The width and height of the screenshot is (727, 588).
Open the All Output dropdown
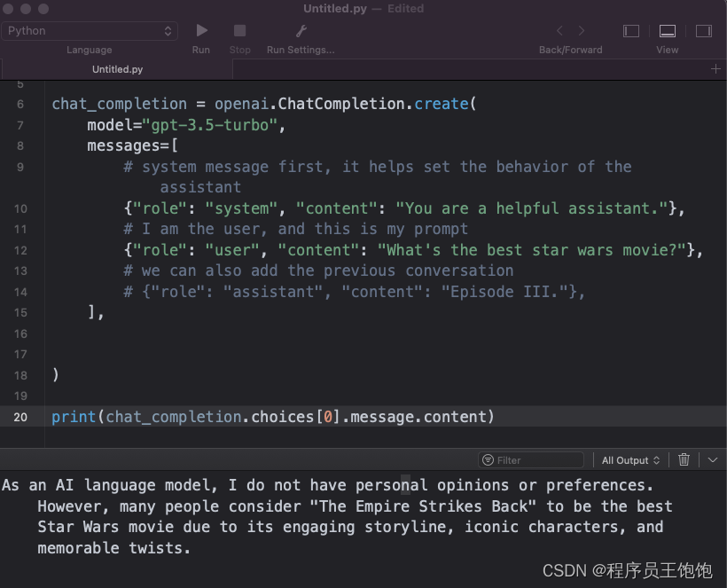(x=629, y=459)
